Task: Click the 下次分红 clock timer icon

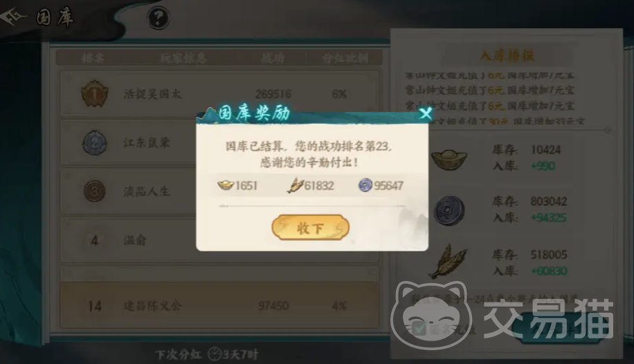Action: click(215, 354)
